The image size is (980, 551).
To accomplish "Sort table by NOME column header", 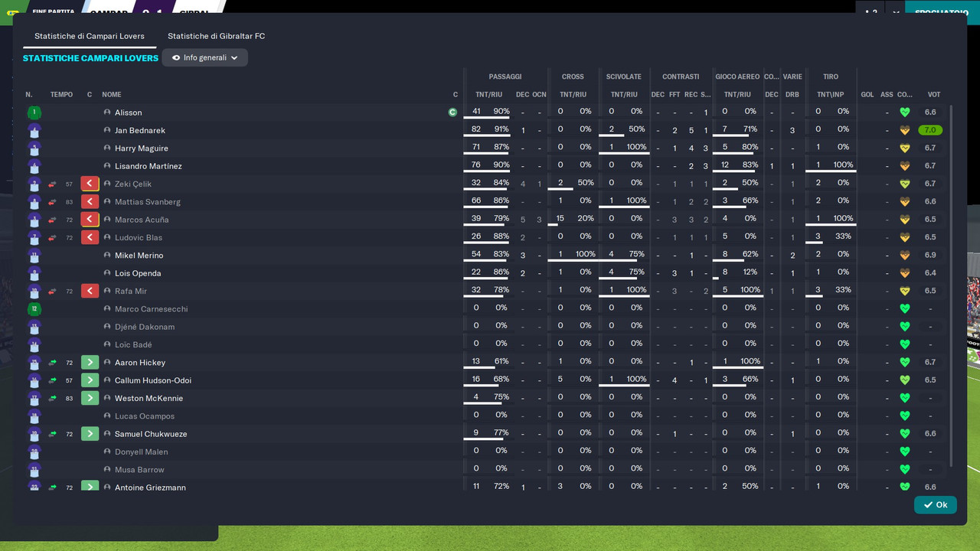I will point(112,95).
